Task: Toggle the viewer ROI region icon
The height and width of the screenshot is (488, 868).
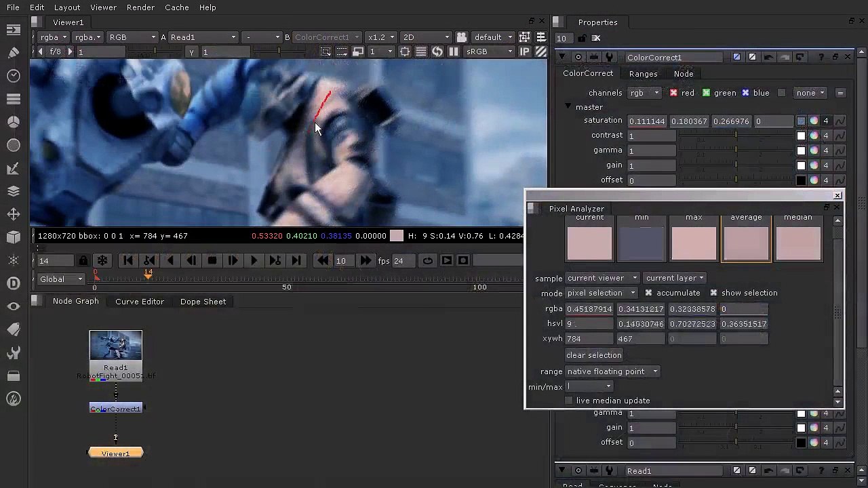Action: coord(405,52)
